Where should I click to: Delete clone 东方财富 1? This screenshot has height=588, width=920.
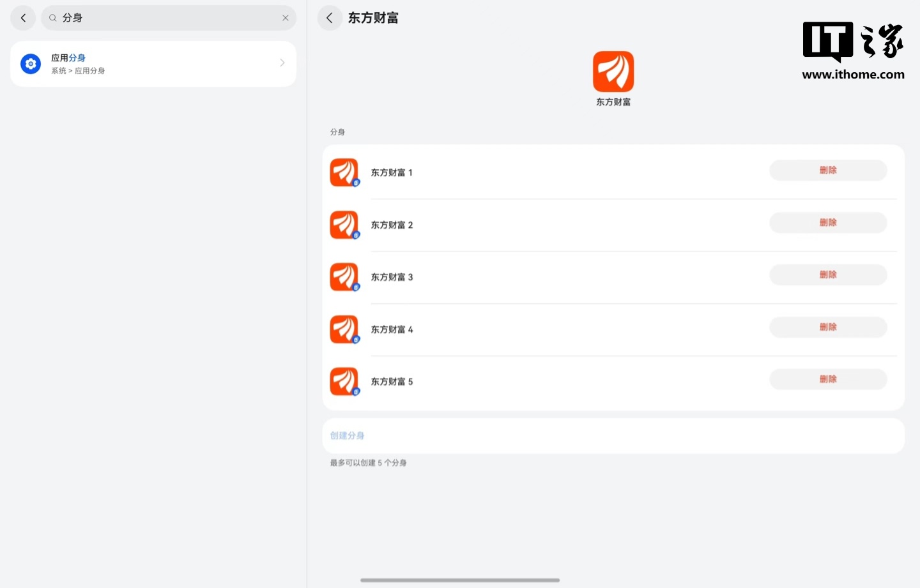coord(827,170)
